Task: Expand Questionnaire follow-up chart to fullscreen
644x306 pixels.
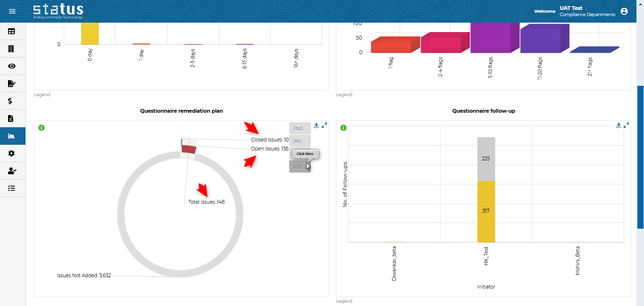Action: point(626,125)
